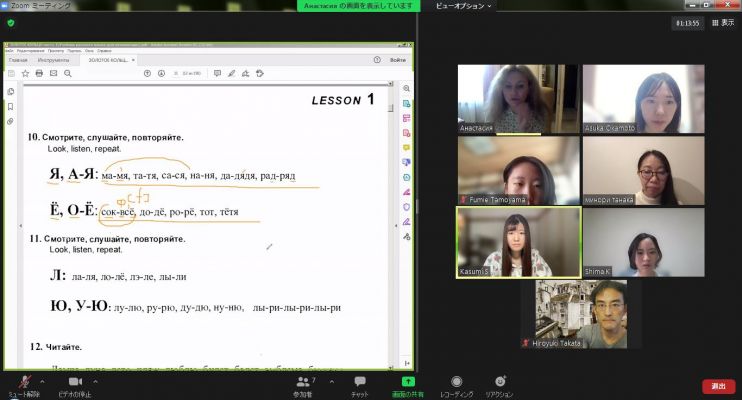Switch to the Инструменты tab in Acrobat
Image resolution: width=742 pixels, height=400 pixels.
point(53,60)
